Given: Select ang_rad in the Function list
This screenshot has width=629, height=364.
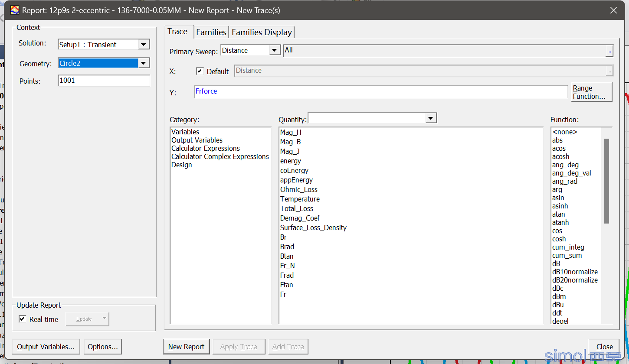Looking at the screenshot, I should tap(564, 181).
